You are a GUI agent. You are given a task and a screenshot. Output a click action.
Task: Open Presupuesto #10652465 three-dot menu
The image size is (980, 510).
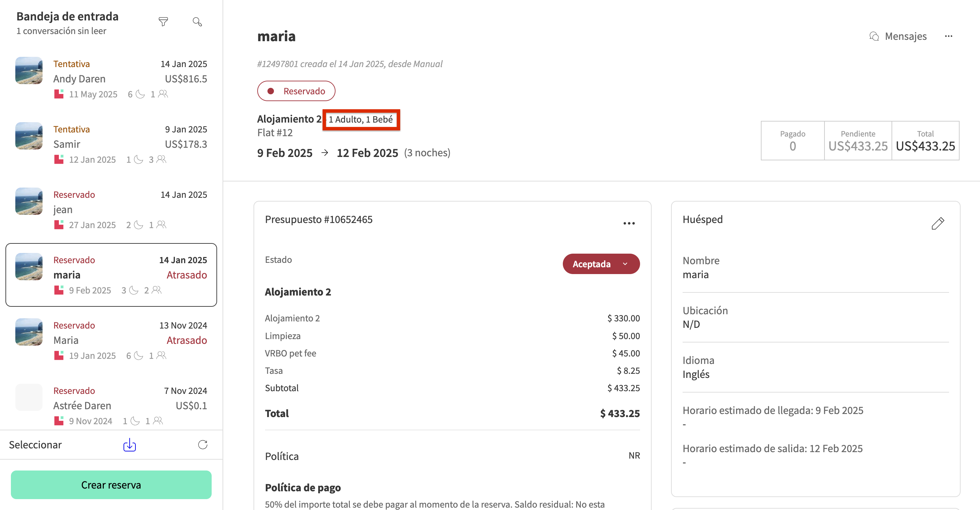coord(629,223)
